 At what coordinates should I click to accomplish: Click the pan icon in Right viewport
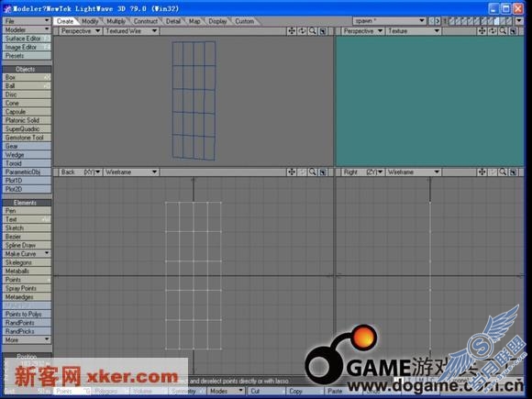pyautogui.click(x=482, y=172)
